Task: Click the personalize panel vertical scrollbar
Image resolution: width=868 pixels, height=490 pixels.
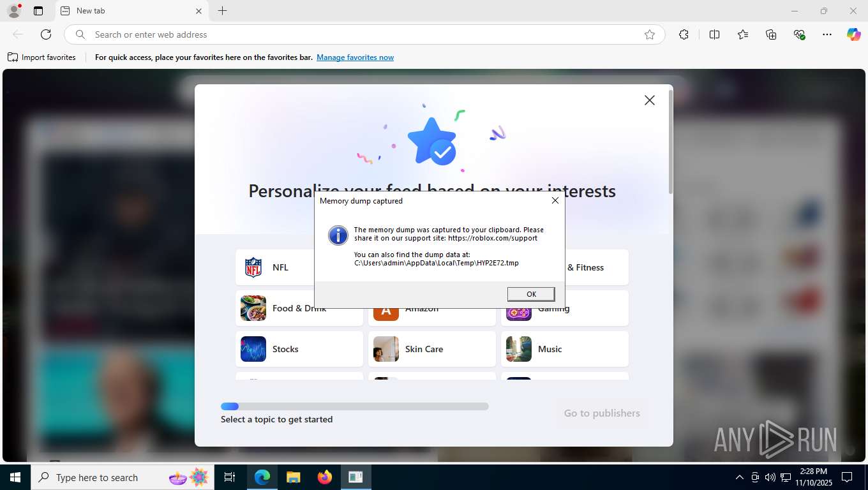Action: coord(670,142)
